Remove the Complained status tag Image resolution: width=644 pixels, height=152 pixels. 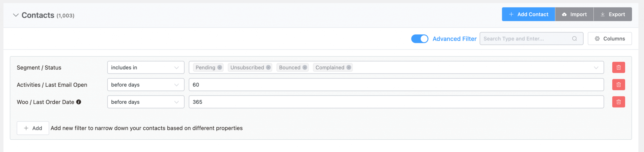349,67
